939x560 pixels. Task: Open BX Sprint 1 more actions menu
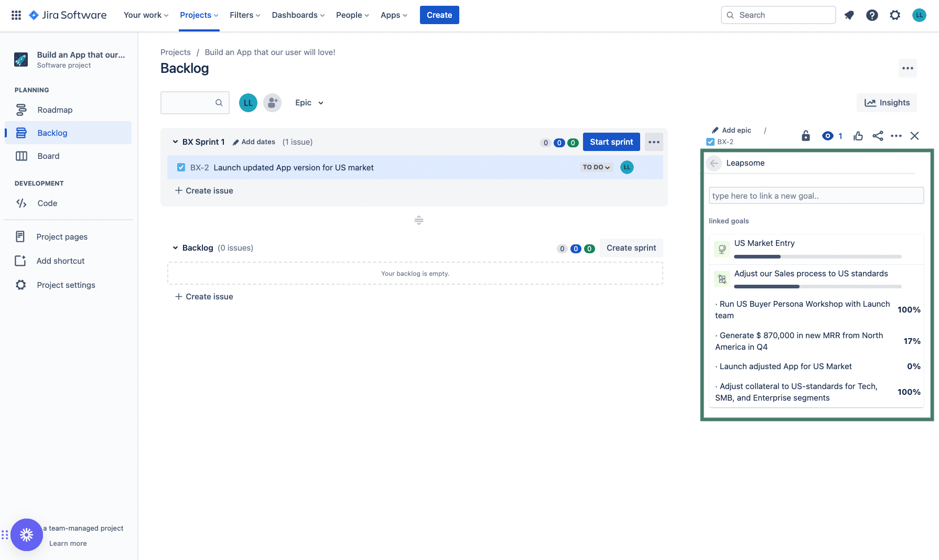(654, 142)
